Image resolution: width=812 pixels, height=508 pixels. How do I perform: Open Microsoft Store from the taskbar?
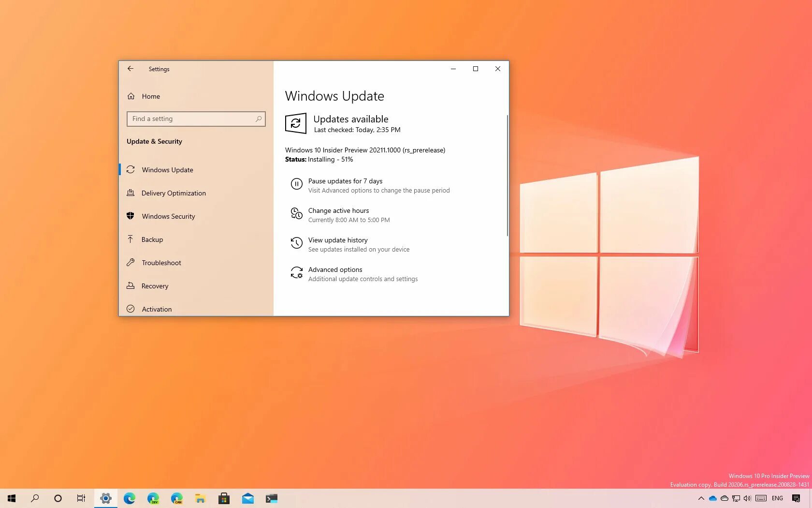224,498
